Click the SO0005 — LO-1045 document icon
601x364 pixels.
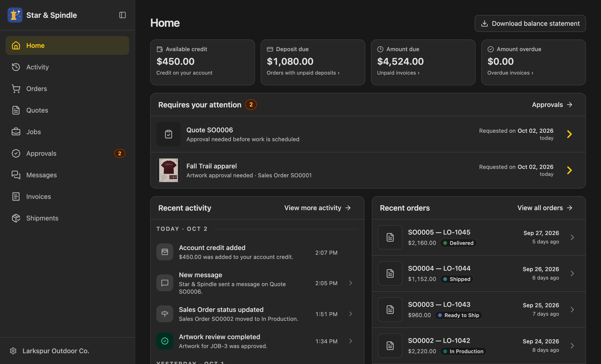click(390, 237)
